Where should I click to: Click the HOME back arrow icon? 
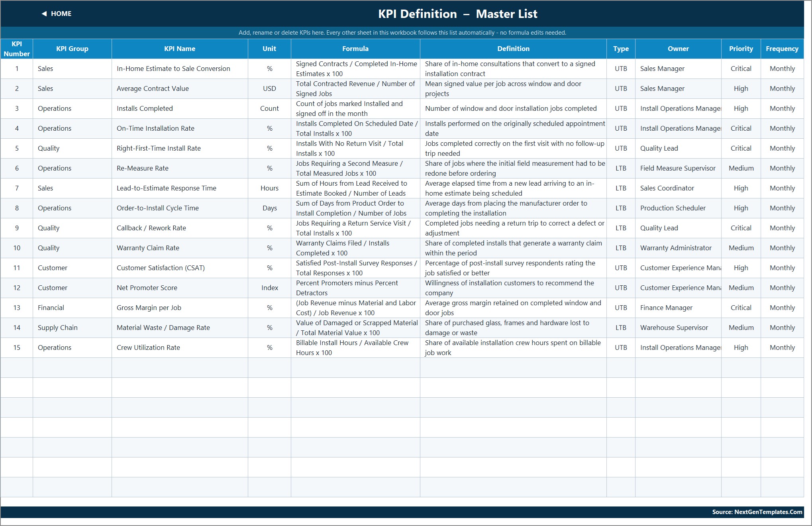point(44,14)
